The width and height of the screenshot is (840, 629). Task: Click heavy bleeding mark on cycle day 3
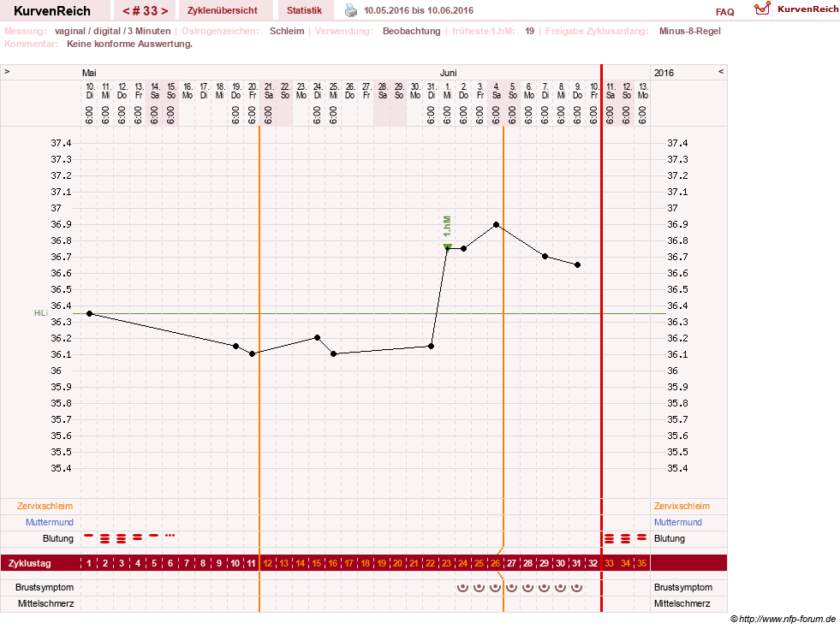pos(121,538)
